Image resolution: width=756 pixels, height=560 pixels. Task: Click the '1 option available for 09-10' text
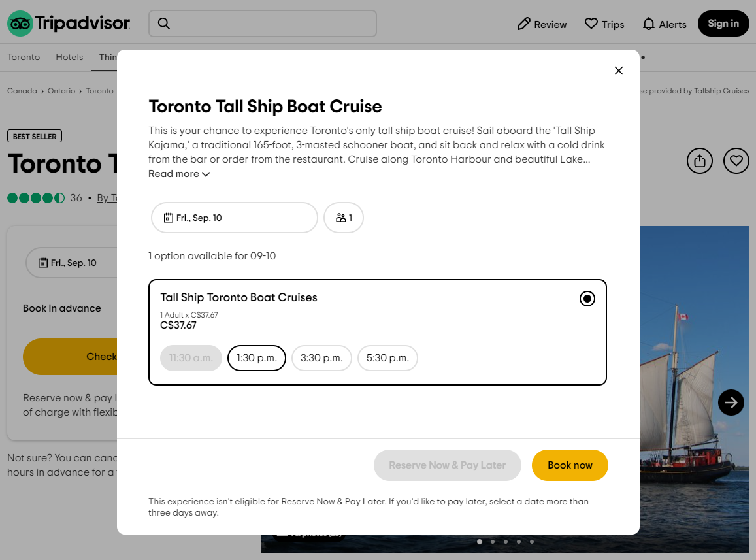(212, 255)
